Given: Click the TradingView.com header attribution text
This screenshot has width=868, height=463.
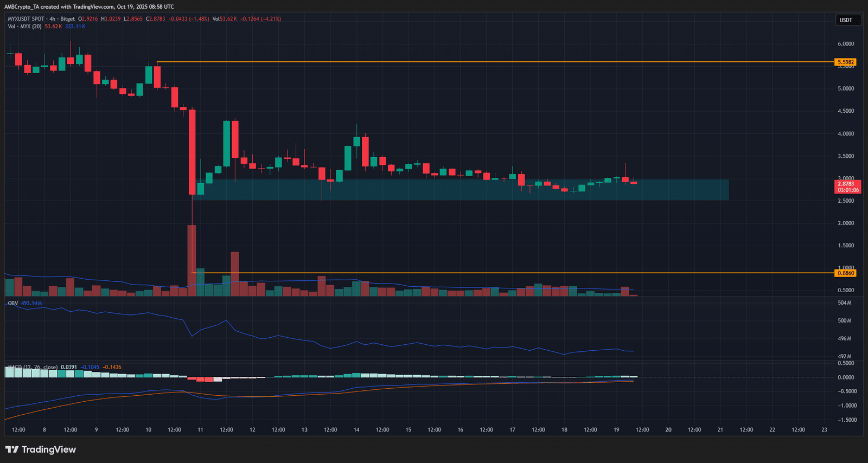Looking at the screenshot, I should (x=93, y=7).
